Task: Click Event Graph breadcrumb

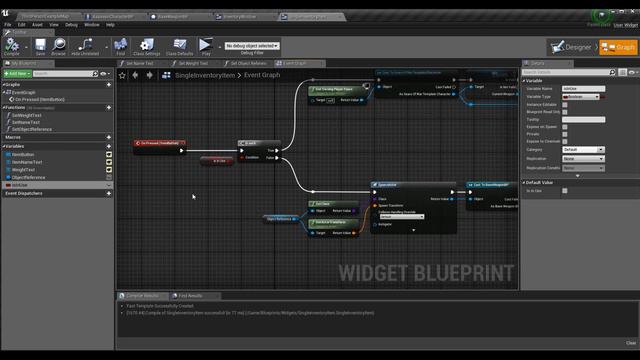Action: pos(262,75)
